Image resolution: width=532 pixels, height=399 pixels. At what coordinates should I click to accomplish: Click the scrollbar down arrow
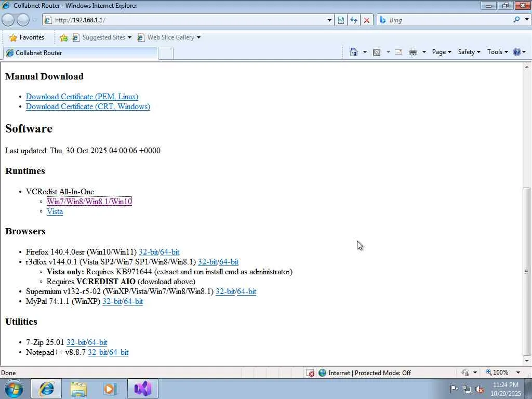pyautogui.click(x=527, y=361)
